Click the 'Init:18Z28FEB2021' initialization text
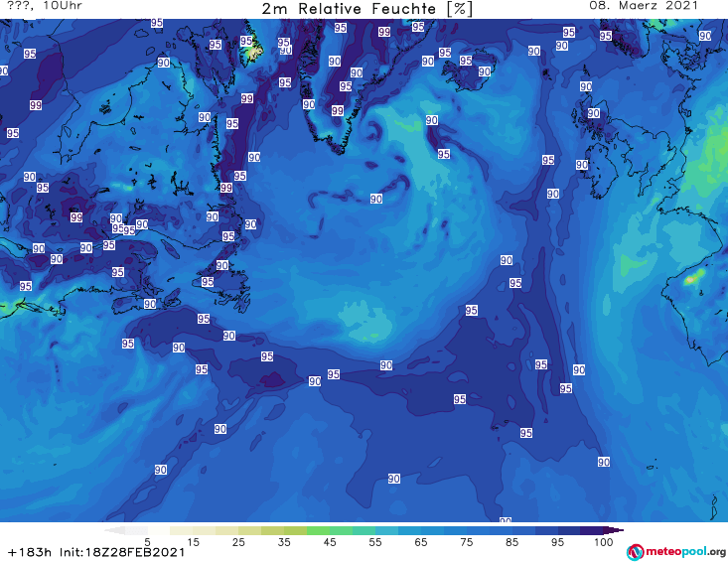Screen dimensions: 728x562 click(122, 552)
